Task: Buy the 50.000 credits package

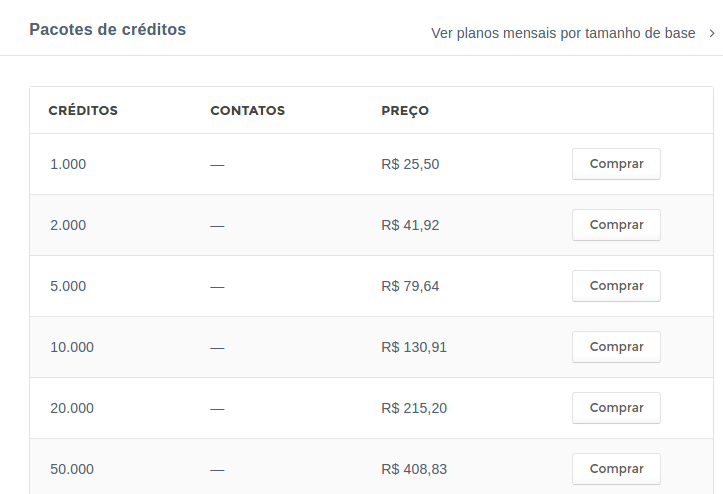Action: pos(616,469)
